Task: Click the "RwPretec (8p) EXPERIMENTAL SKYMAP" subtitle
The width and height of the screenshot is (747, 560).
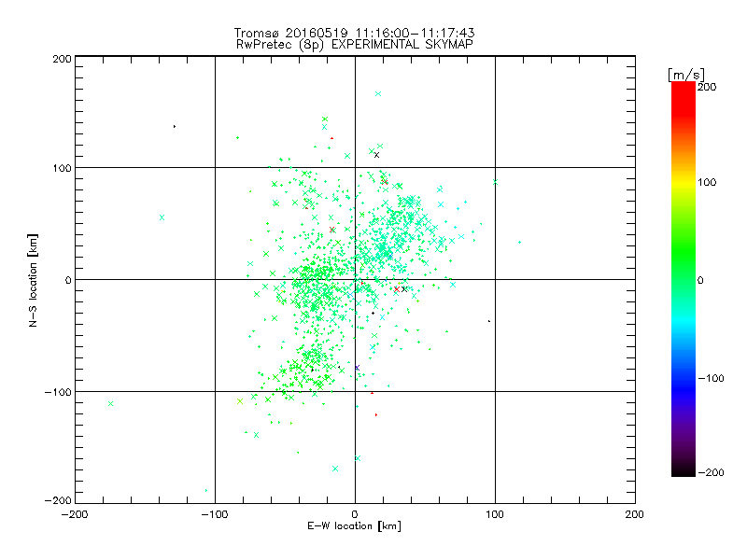Action: pos(354,45)
